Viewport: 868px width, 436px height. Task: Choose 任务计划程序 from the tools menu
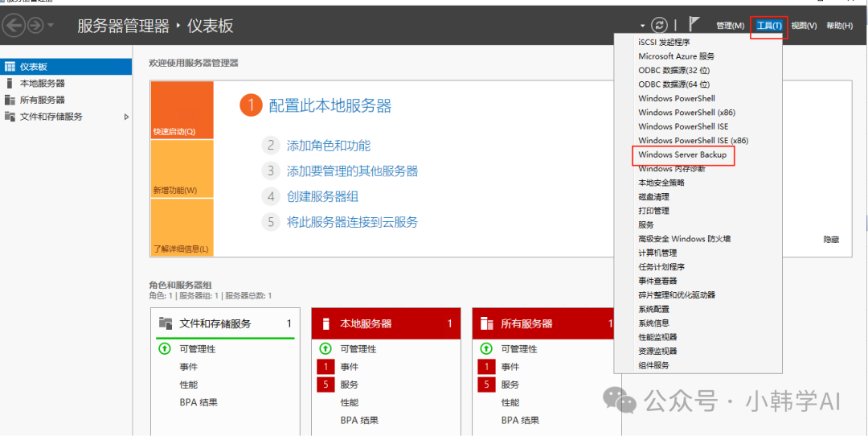tap(661, 267)
